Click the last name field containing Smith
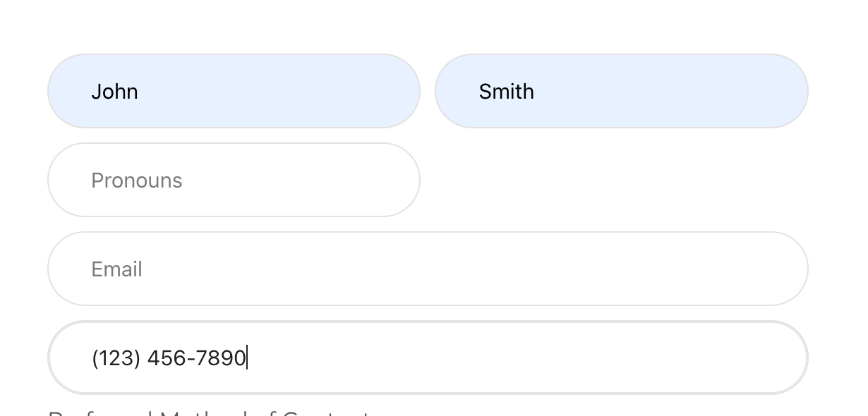This screenshot has height=416, width=868. [621, 91]
